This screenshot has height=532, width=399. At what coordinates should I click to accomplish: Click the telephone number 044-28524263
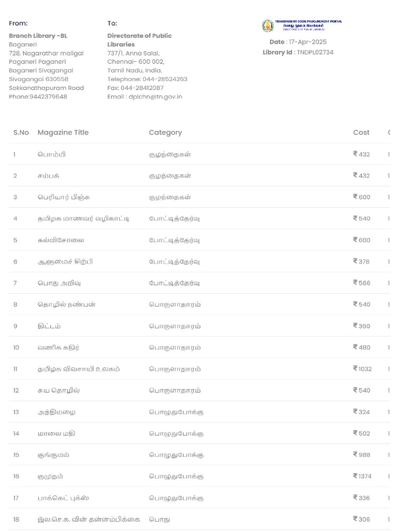(163, 79)
